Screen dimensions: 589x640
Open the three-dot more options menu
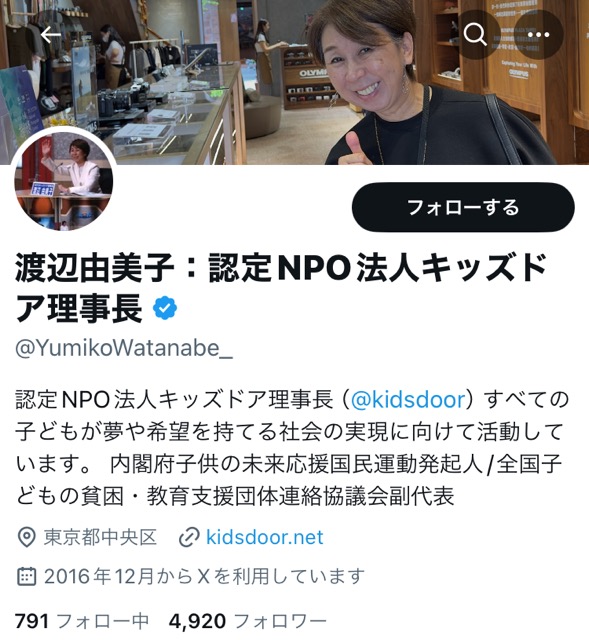(x=538, y=35)
